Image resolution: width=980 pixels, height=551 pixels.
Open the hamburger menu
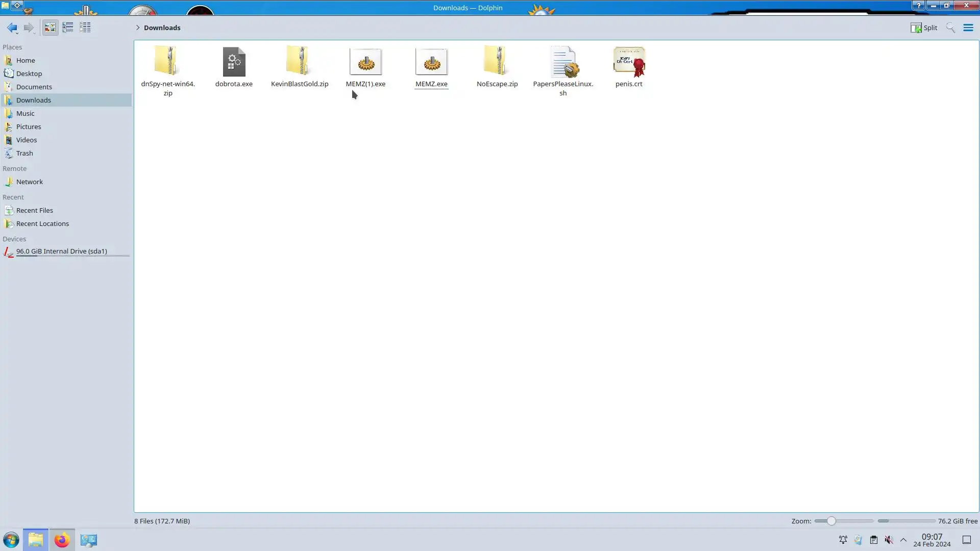[968, 28]
